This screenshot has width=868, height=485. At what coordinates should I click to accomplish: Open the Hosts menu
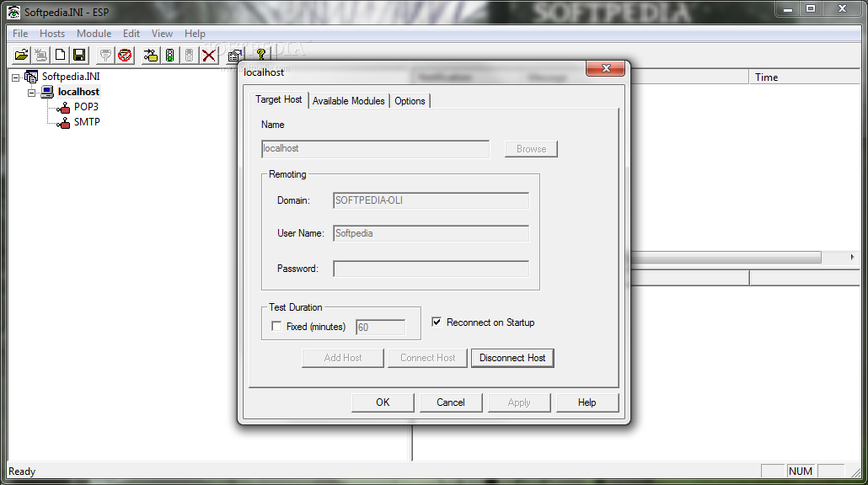coord(52,34)
